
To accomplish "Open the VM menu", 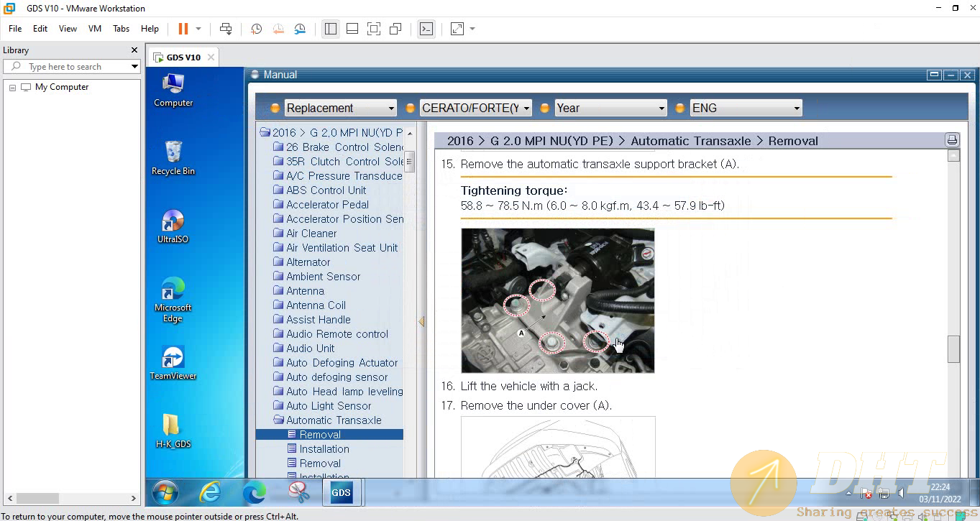I will (95, 29).
